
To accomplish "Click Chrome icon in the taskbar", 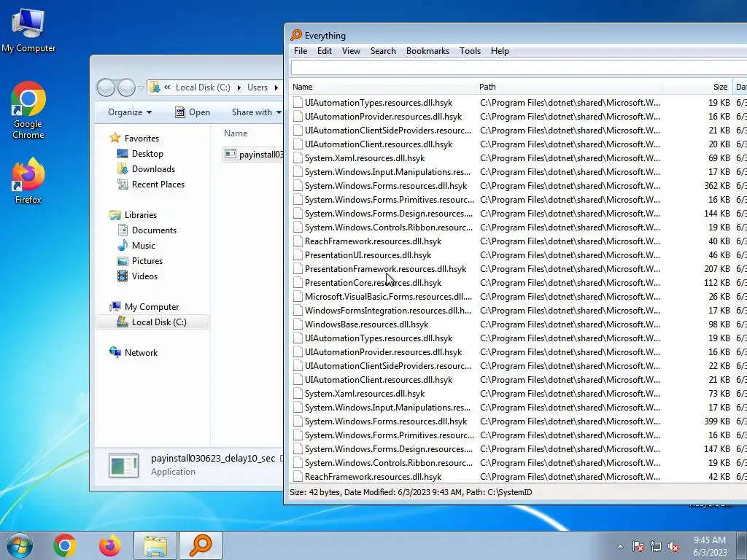I will click(65, 545).
